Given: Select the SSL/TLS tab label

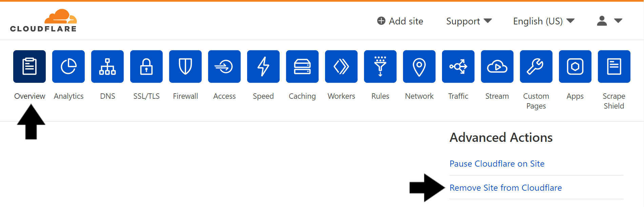Looking at the screenshot, I should click(x=146, y=96).
